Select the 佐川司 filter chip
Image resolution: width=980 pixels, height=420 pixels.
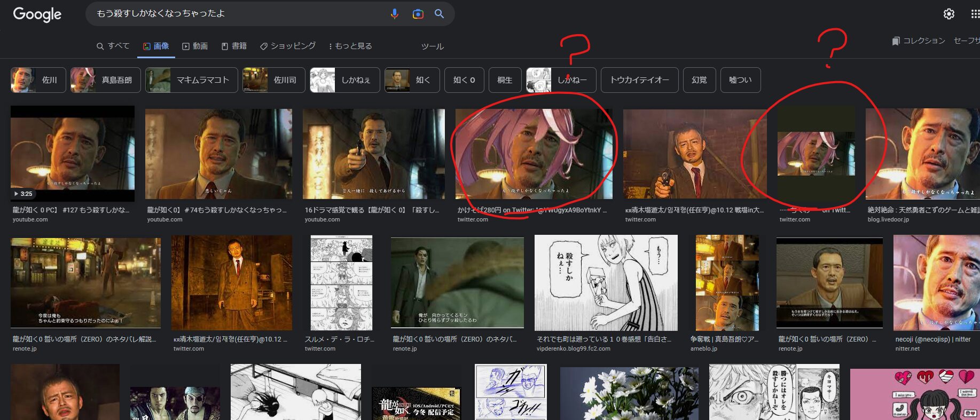pyautogui.click(x=274, y=80)
